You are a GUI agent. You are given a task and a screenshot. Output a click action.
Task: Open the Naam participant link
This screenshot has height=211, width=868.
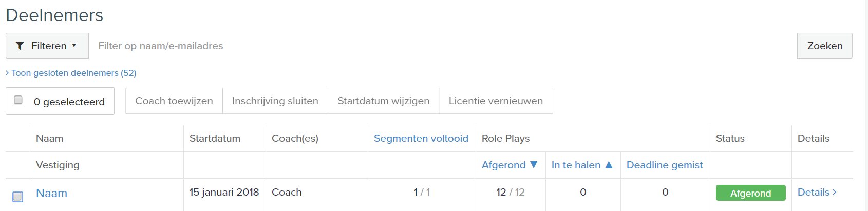51,193
